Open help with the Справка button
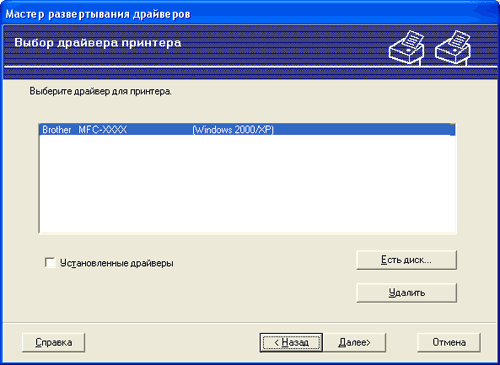This screenshot has width=500, height=365. tap(53, 342)
